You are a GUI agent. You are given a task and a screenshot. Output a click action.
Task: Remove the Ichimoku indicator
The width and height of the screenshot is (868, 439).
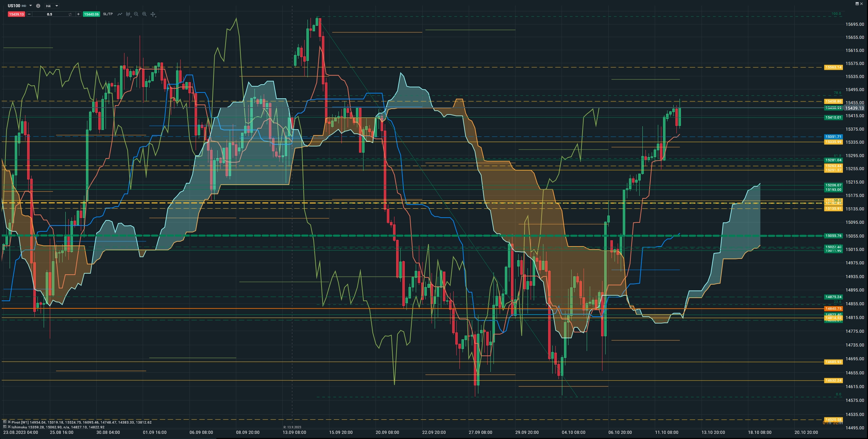pyautogui.click(x=9, y=427)
